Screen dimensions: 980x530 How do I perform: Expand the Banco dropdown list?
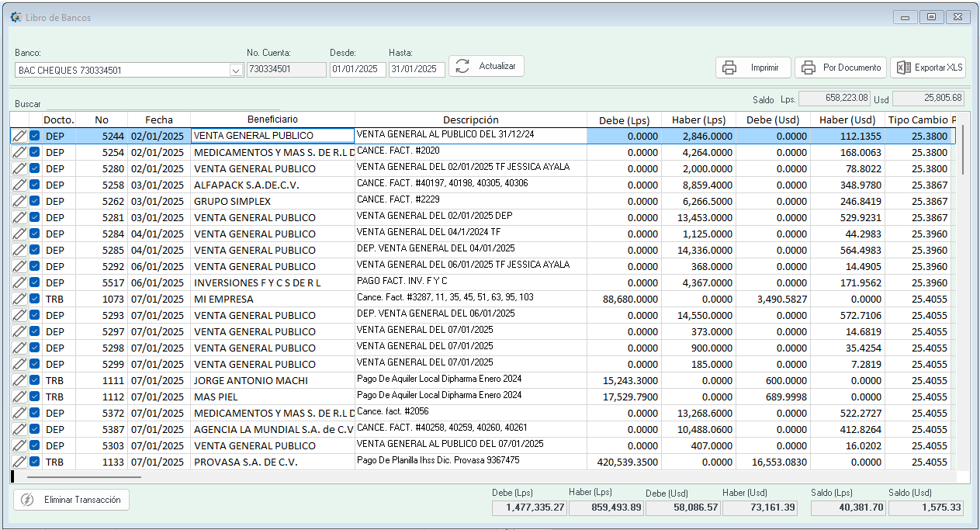[236, 70]
